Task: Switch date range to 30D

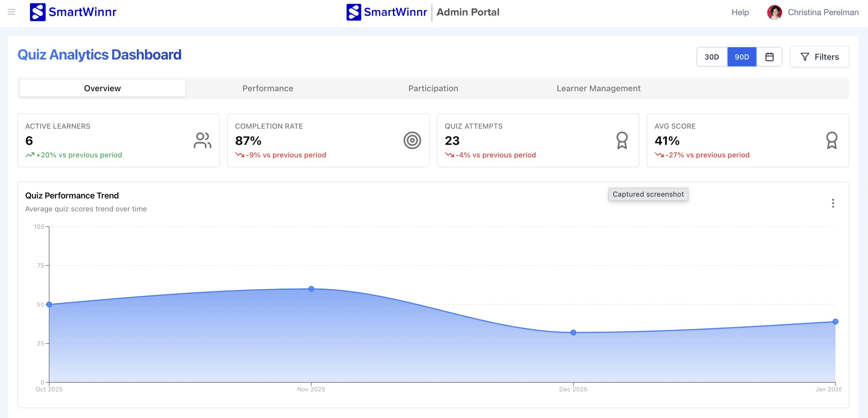Action: coord(711,57)
